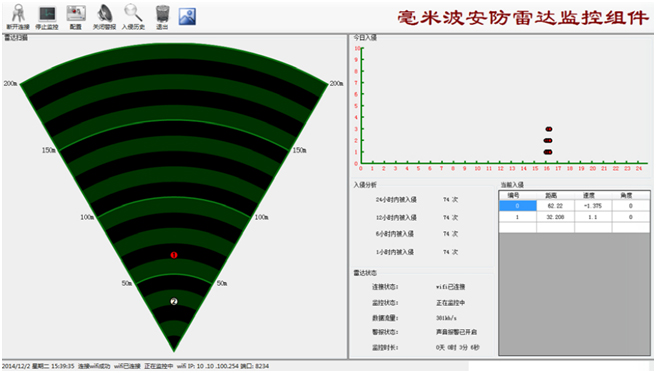656x373 pixels.
Task: Click the trash can exit (退出) icon
Action: 162,14
